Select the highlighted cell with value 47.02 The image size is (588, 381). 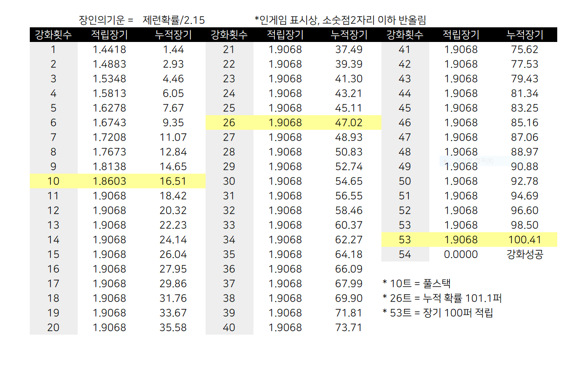point(349,122)
